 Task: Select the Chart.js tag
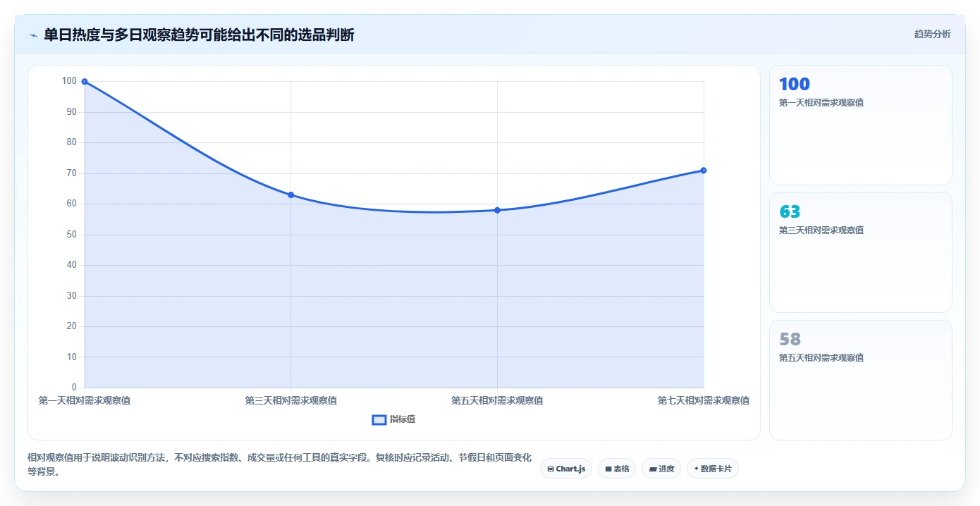coord(566,469)
